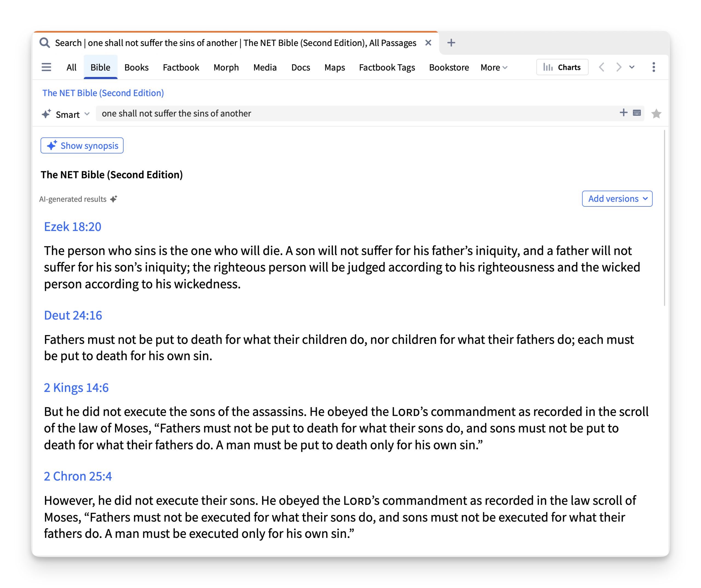Click plus icon in search box
The height and width of the screenshot is (588, 701).
tap(623, 113)
